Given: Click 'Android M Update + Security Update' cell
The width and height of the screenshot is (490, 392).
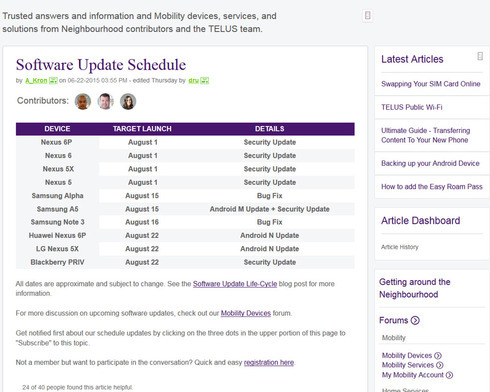Looking at the screenshot, I should pos(270,209).
